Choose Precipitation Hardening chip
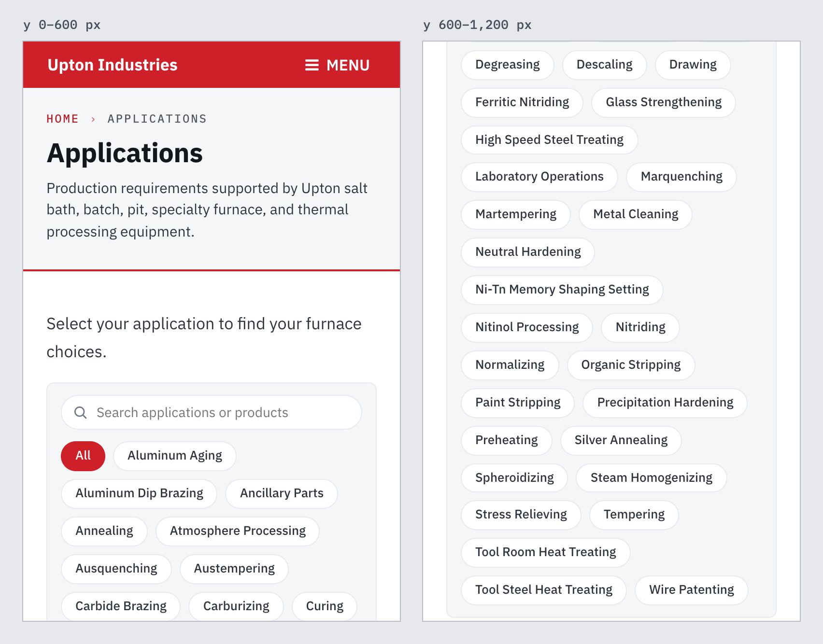The height and width of the screenshot is (644, 823). point(665,403)
